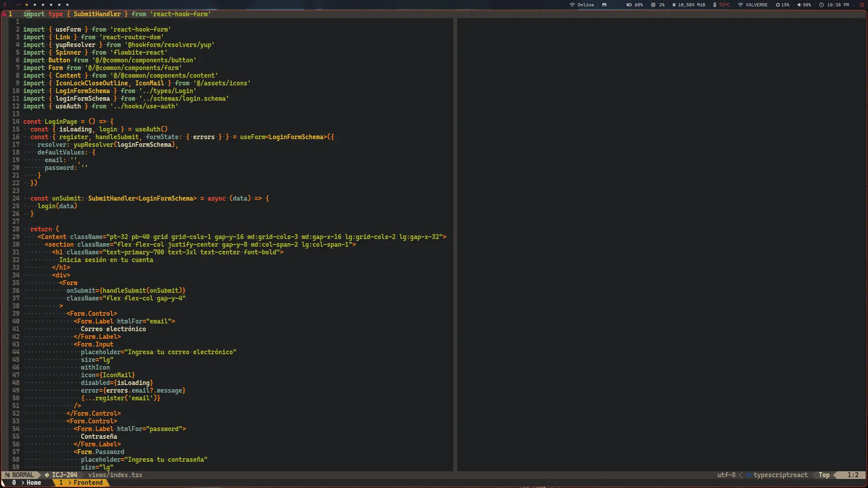The width and height of the screenshot is (868, 488).
Task: Click line number 34 in the gutter
Action: (x=16, y=275)
